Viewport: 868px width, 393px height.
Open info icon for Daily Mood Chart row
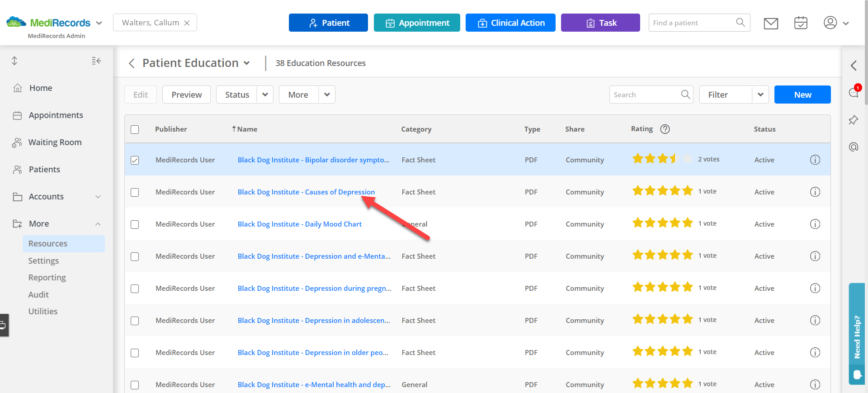point(815,224)
